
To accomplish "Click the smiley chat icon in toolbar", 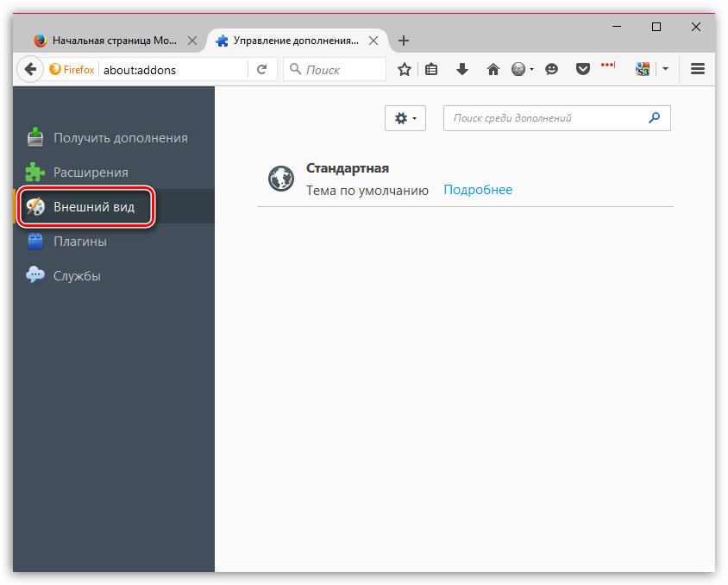I will coord(552,70).
